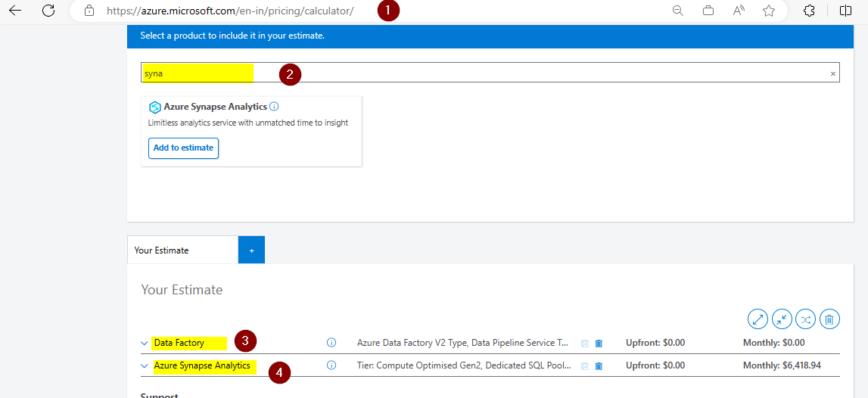Add page to favorites with the star icon
This screenshot has width=868, height=398.
[768, 11]
